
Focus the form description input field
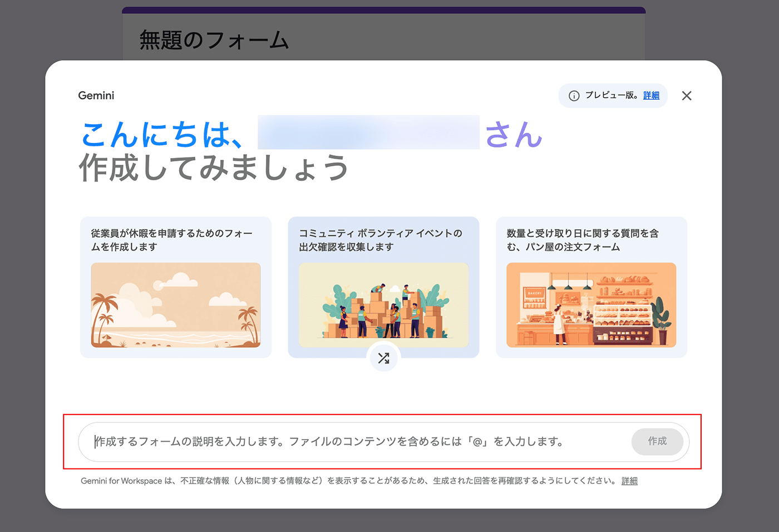(x=356, y=442)
